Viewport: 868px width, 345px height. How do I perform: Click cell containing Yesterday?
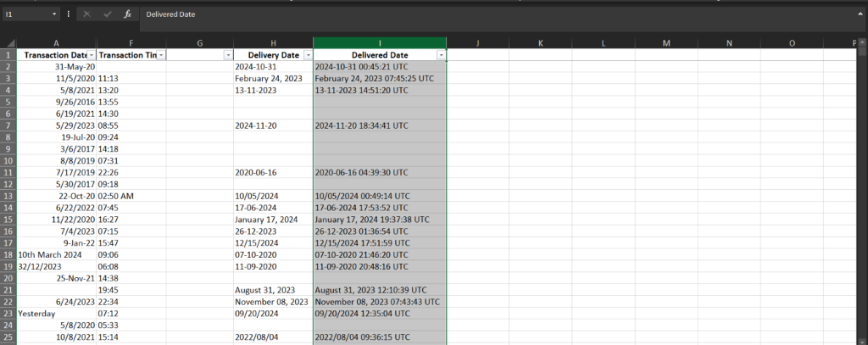(x=57, y=314)
